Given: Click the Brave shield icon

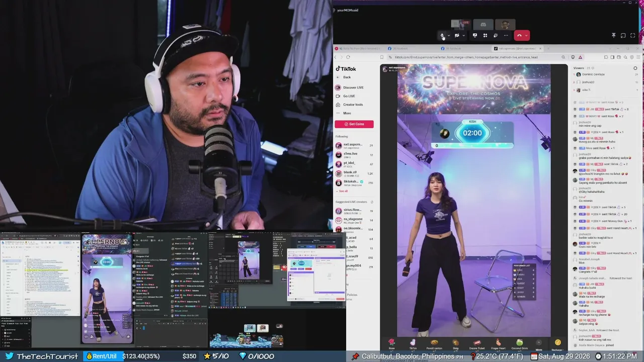Looking at the screenshot, I should point(573,57).
